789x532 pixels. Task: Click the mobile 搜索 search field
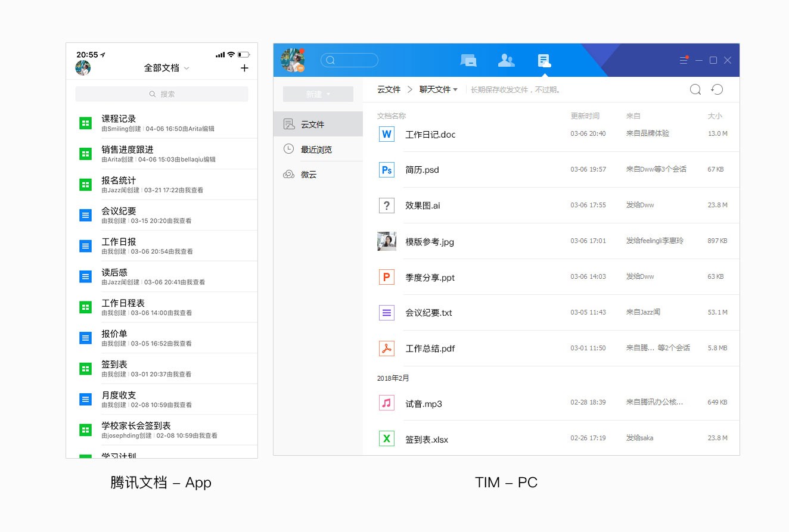[x=161, y=94]
